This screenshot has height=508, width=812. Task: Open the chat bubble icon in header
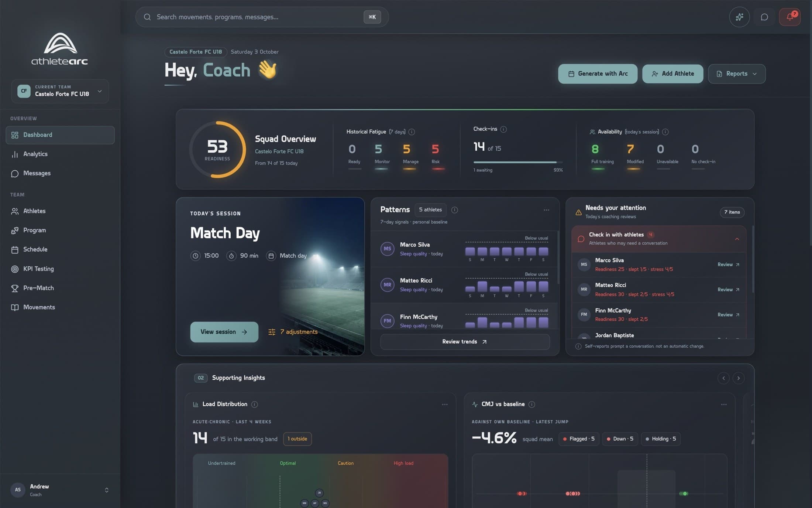(764, 17)
